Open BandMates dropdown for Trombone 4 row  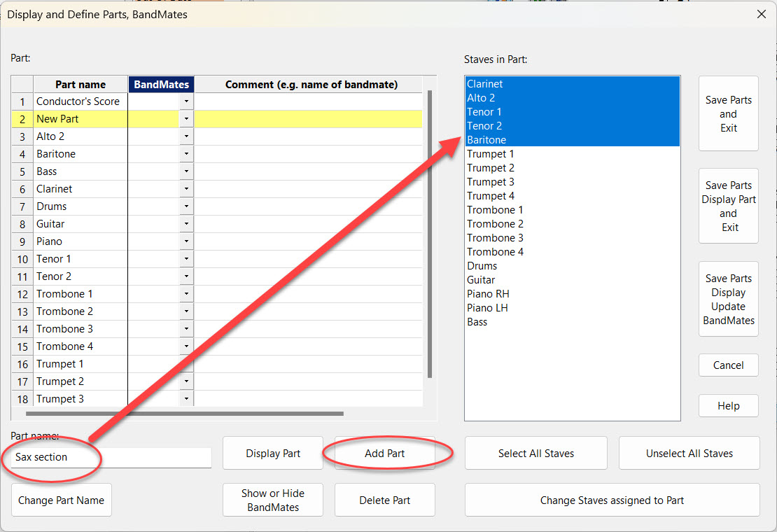tap(186, 346)
